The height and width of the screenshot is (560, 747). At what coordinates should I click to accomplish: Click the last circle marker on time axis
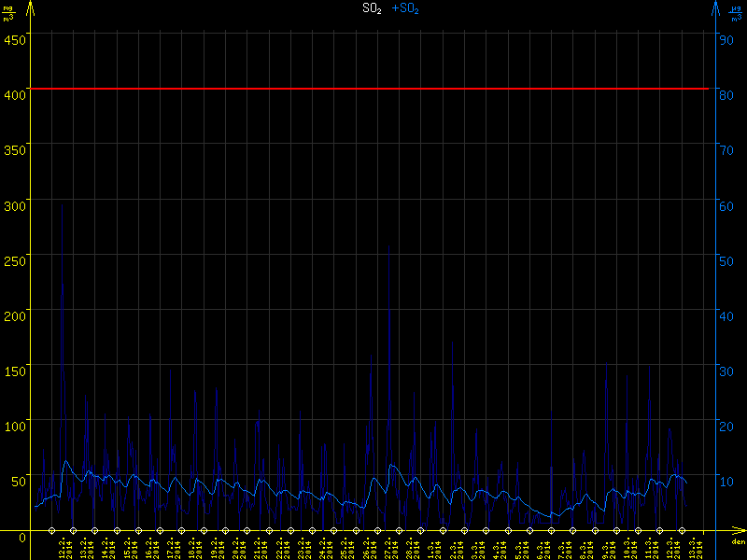tap(682, 531)
